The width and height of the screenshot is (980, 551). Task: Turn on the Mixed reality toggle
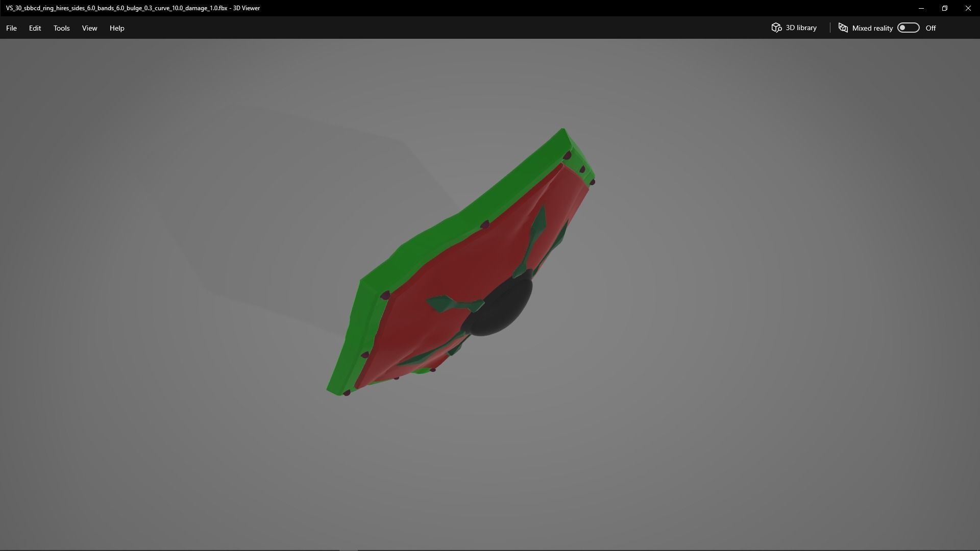coord(908,28)
